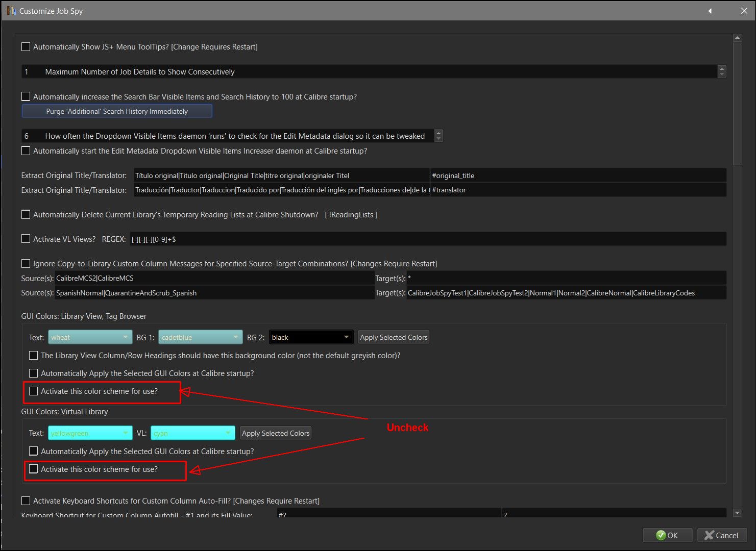Viewport: 756px width, 551px height.
Task: Increase the Dropdown Visible Items daemon interval
Action: point(438,133)
